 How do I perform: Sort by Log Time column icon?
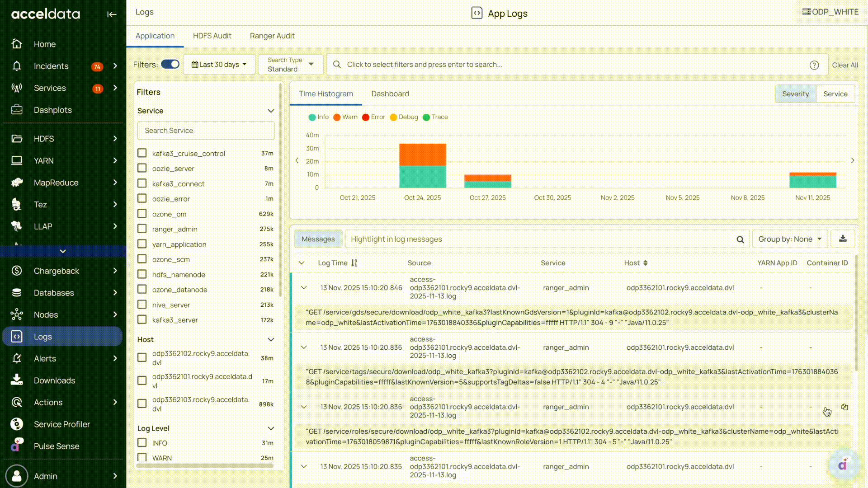pos(354,263)
